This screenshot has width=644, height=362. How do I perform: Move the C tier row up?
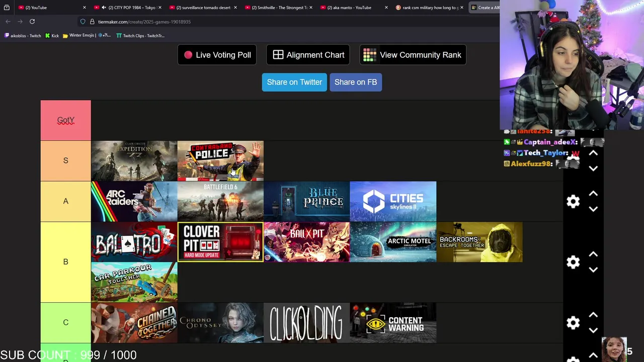coord(593,315)
